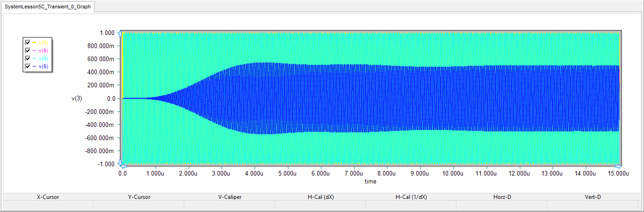Screen dimensions: 644x212
Task: Uncheck the v(3) trace checkbox
Action: [x=28, y=42]
